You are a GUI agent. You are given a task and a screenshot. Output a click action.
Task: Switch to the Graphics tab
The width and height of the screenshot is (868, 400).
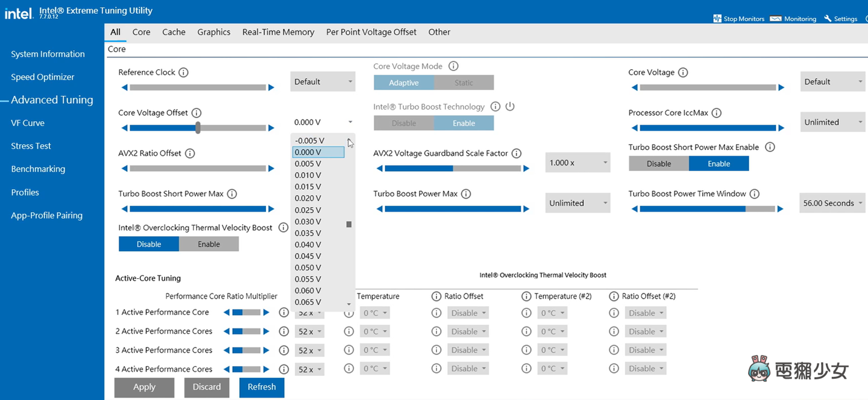coord(214,32)
